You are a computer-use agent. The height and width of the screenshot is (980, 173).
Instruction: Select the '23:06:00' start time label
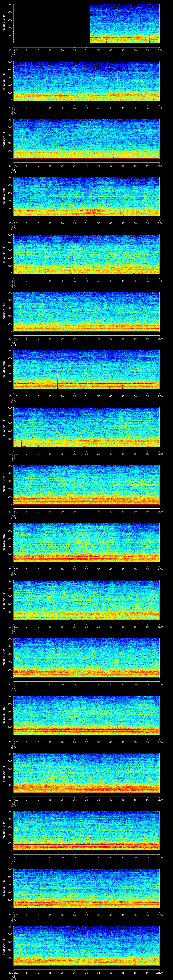point(13,166)
